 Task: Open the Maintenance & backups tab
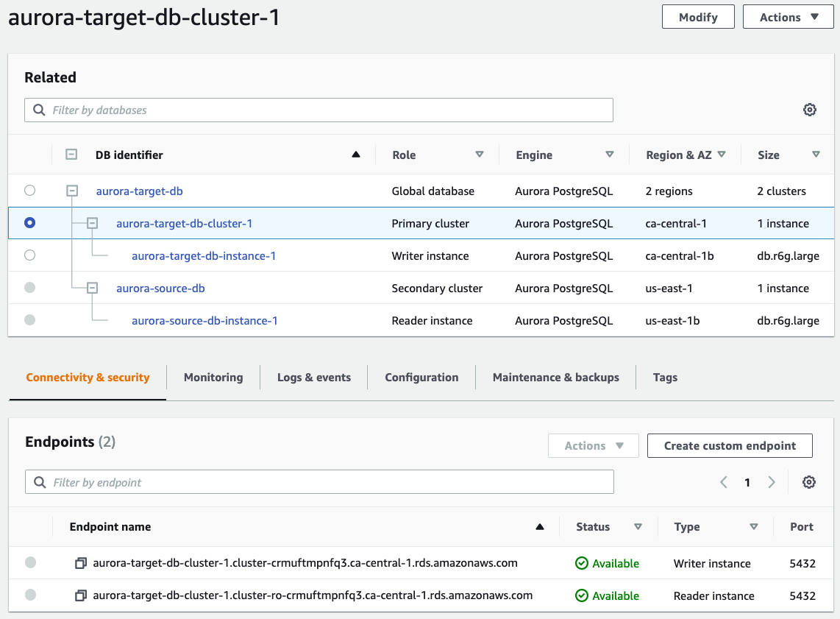point(555,378)
